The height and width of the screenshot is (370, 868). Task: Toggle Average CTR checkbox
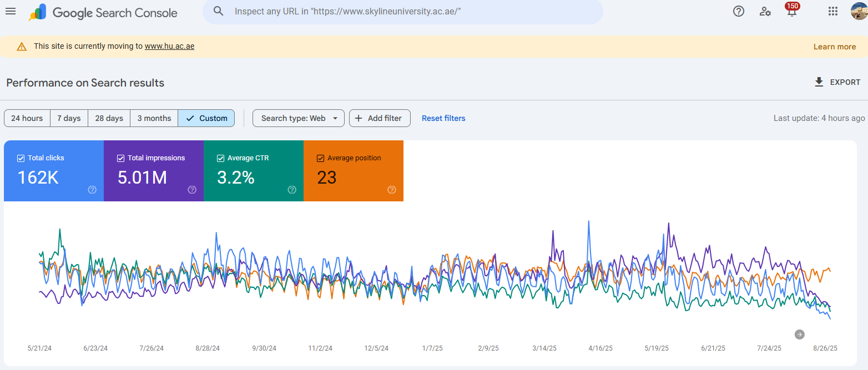click(x=220, y=158)
